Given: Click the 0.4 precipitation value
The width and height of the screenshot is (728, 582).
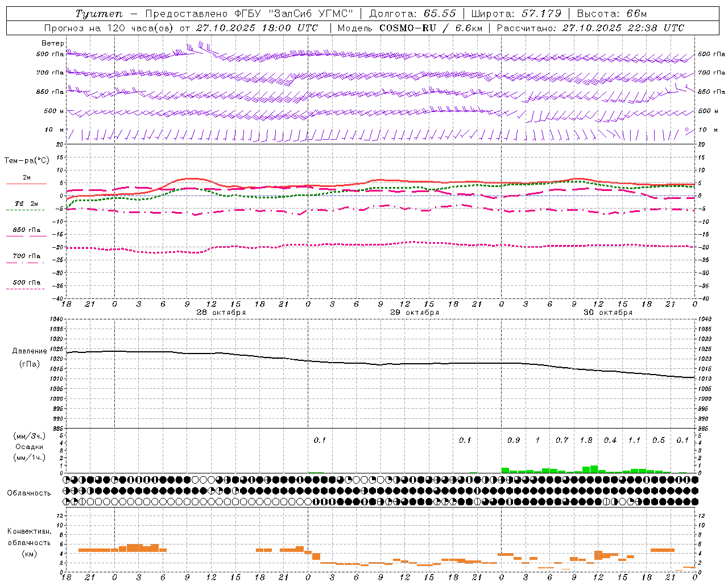Looking at the screenshot, I should (x=610, y=440).
